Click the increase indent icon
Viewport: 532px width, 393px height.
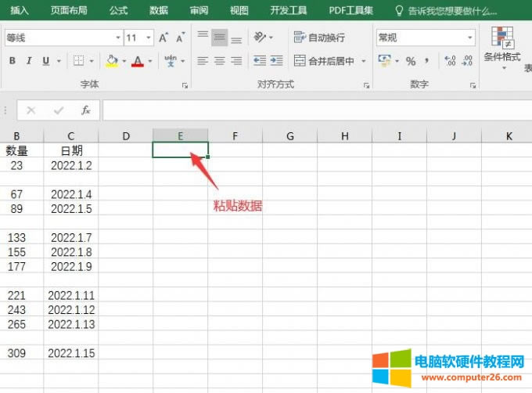(x=278, y=61)
